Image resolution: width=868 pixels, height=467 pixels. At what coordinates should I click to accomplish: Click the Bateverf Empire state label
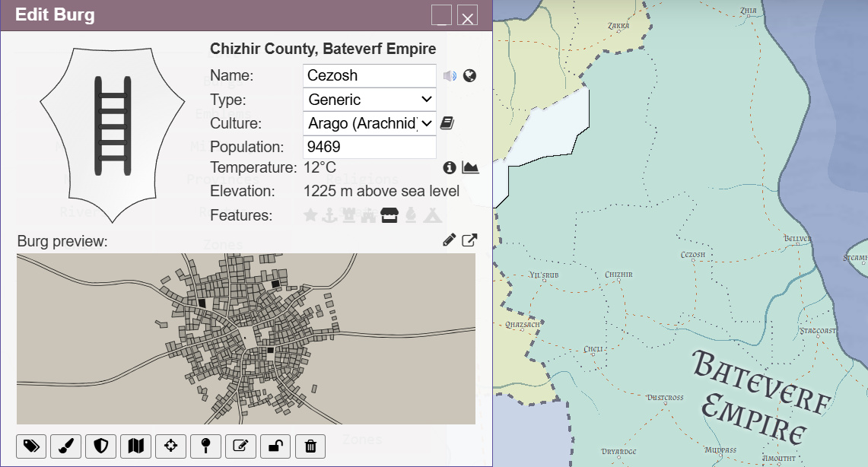click(x=761, y=397)
